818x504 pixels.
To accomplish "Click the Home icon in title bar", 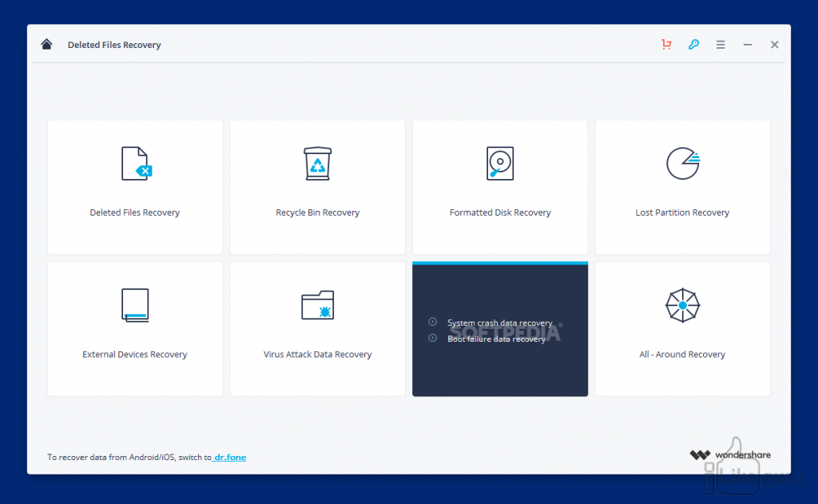I will 46,45.
